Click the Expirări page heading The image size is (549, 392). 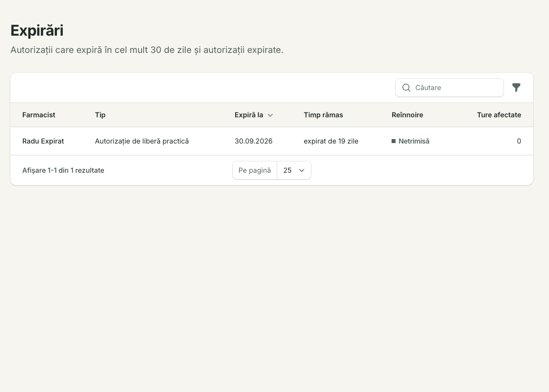click(37, 31)
